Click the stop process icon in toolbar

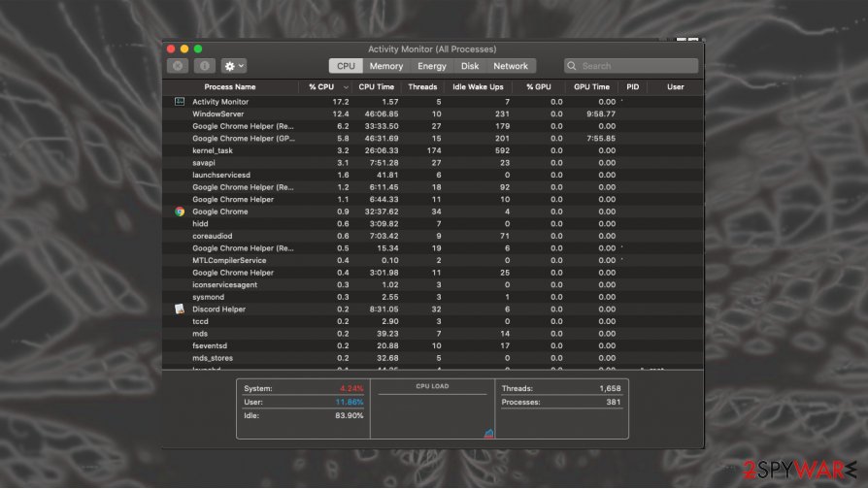coord(178,66)
